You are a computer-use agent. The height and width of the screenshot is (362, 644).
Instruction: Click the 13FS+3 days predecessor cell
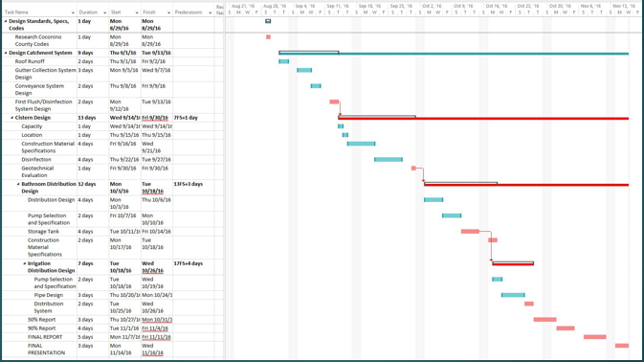point(189,184)
